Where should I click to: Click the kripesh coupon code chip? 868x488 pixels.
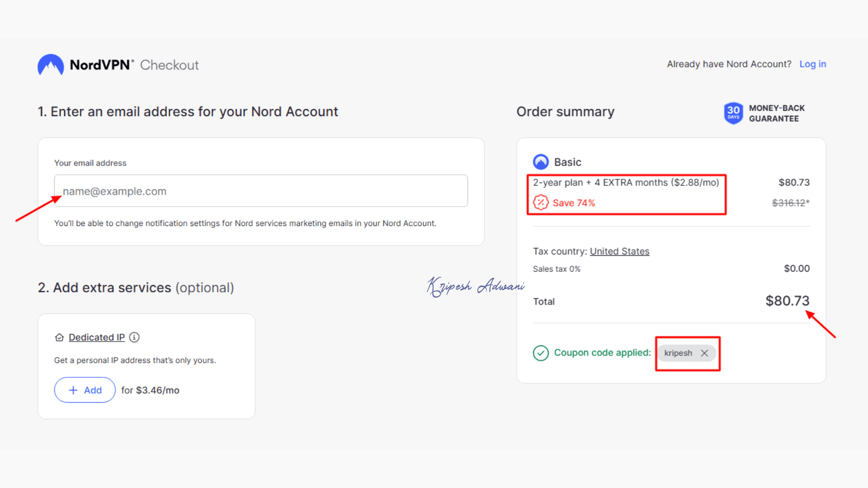pyautogui.click(x=678, y=353)
